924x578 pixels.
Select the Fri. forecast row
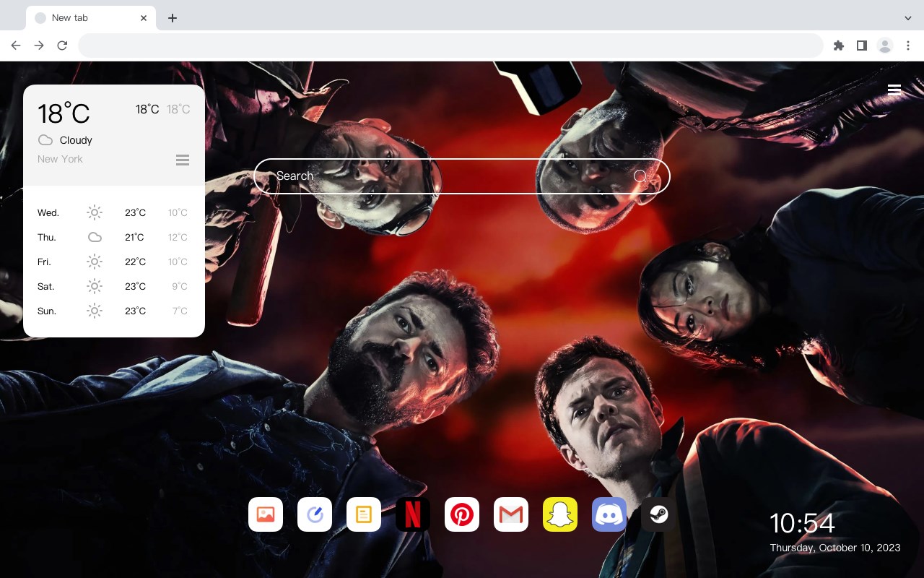tap(114, 262)
